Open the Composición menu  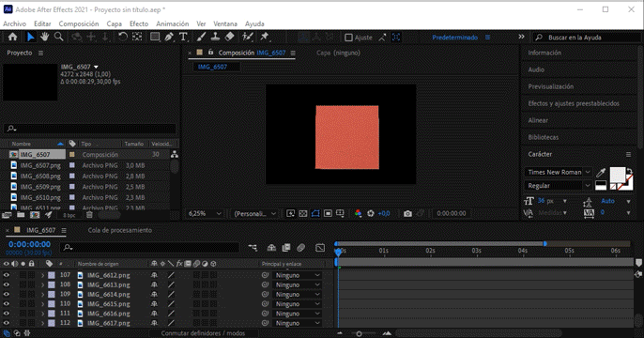tap(79, 23)
